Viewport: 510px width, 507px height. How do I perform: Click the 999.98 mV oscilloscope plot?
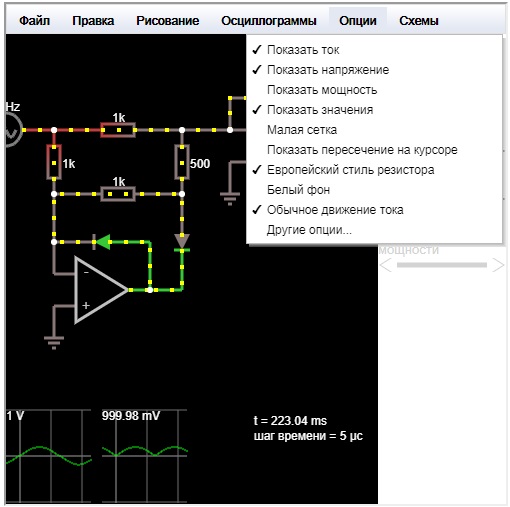pyautogui.click(x=145, y=455)
